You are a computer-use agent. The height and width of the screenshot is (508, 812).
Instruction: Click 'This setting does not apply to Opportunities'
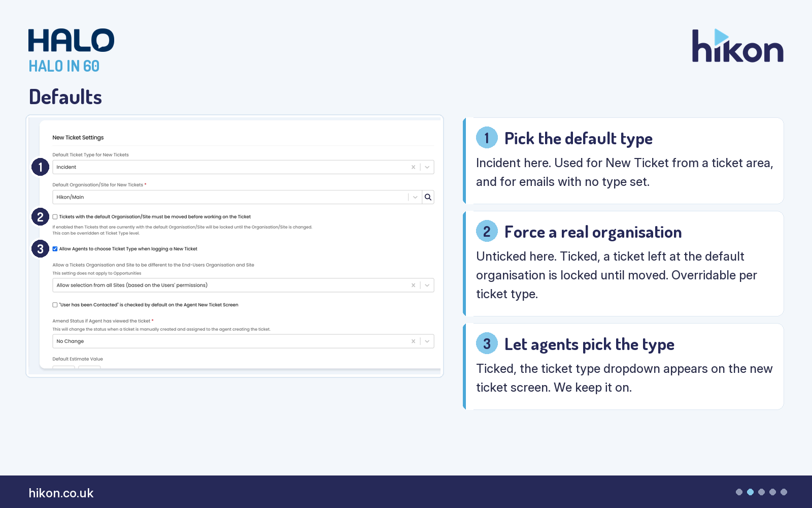[97, 273]
